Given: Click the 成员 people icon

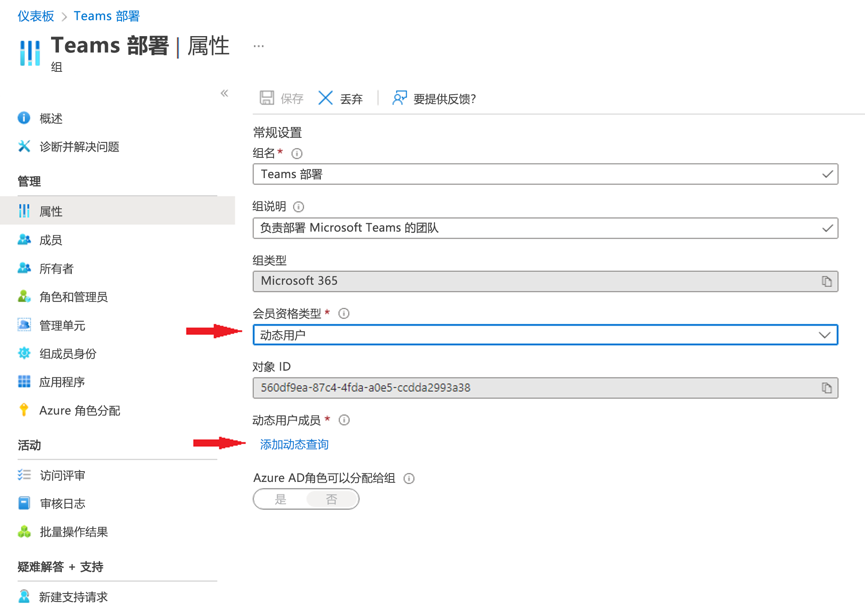Looking at the screenshot, I should coord(24,240).
